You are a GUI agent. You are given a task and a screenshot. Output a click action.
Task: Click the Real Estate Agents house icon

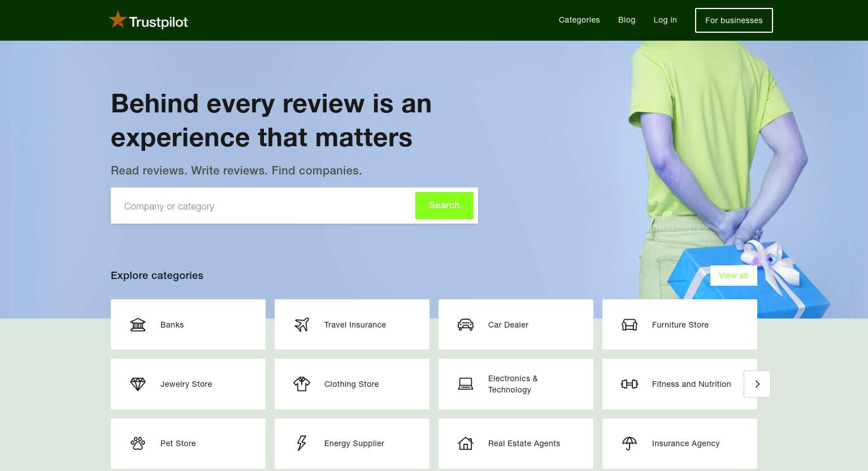tap(466, 443)
